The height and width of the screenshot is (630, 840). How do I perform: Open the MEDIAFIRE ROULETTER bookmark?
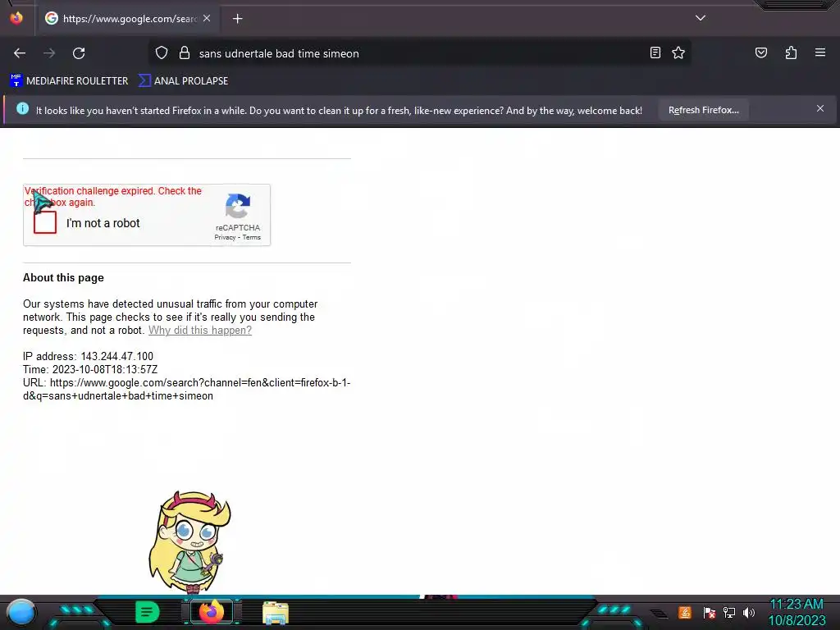[x=69, y=81]
